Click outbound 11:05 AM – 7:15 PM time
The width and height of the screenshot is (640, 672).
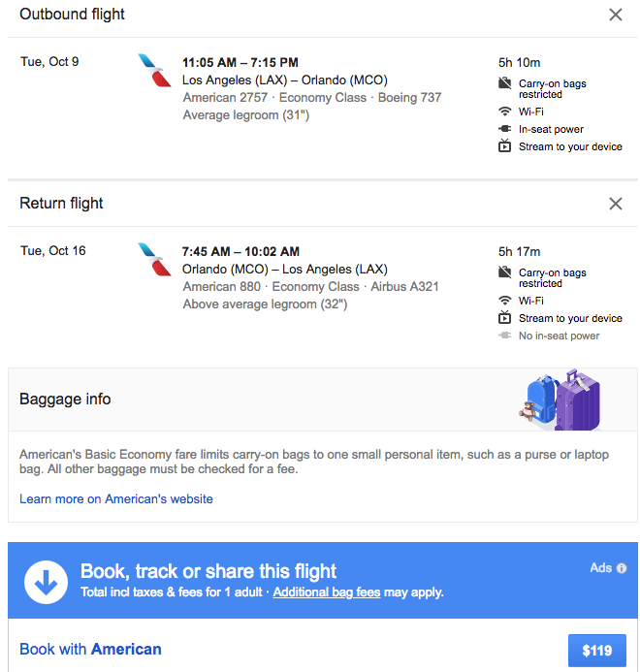click(x=240, y=63)
